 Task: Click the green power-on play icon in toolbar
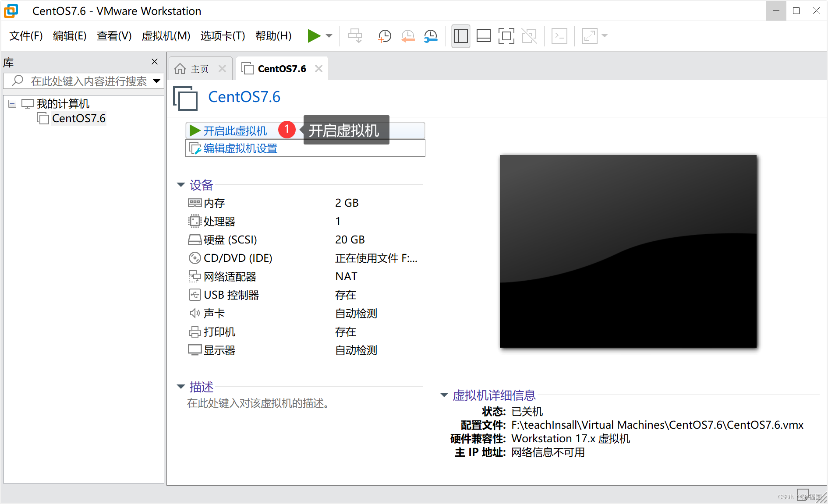tap(314, 36)
